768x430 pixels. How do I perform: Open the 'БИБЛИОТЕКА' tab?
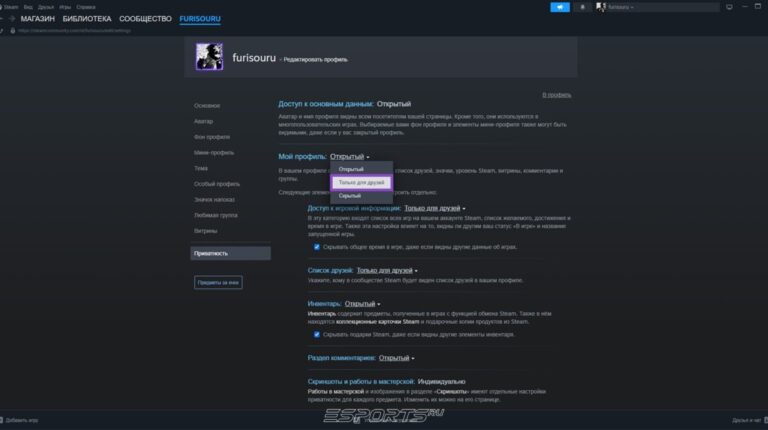tap(86, 19)
